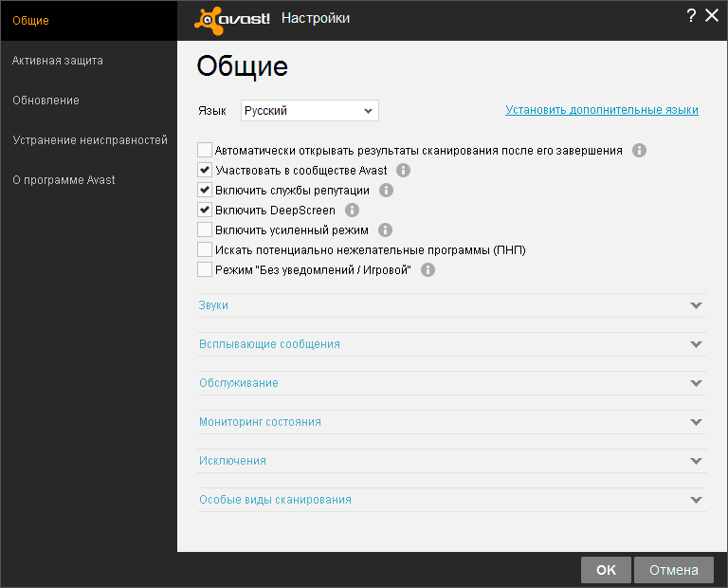Click the Avast logo in header
Image resolution: width=728 pixels, height=588 pixels.
tap(234, 18)
